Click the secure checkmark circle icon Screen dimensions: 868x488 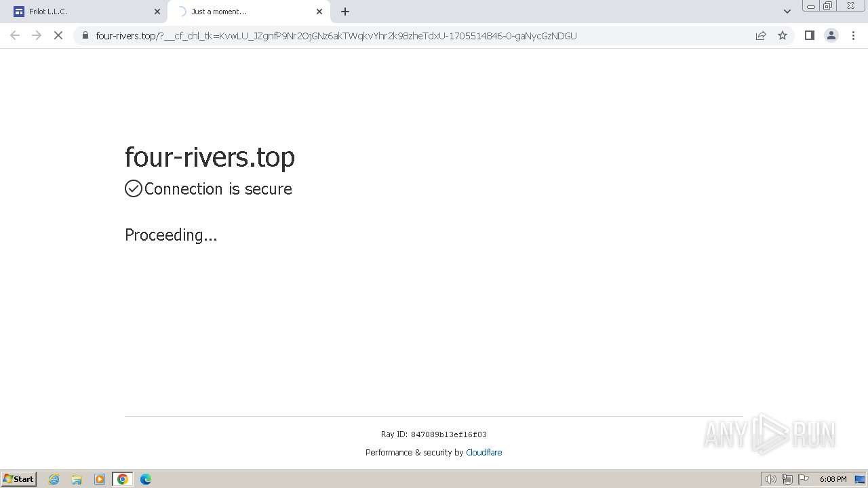click(134, 188)
